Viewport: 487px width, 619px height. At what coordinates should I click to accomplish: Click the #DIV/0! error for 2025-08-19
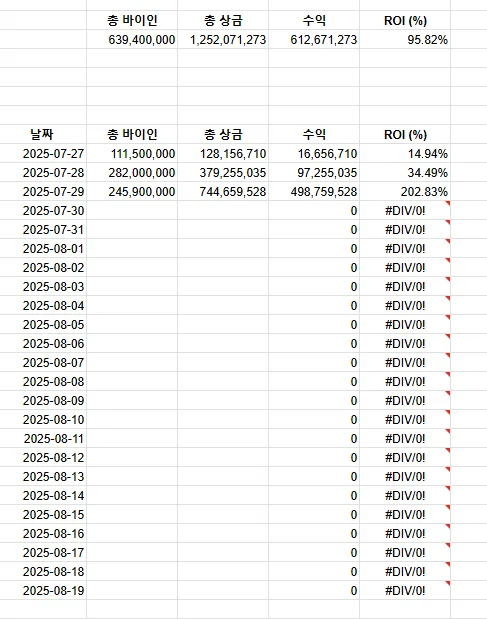tap(405, 591)
